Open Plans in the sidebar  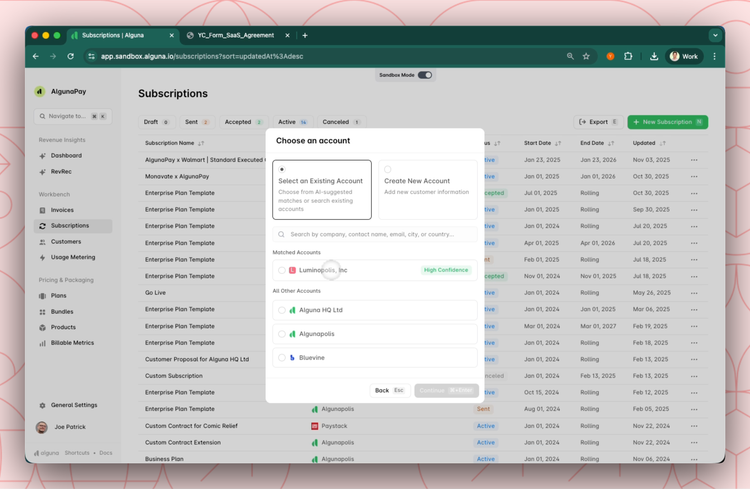(58, 296)
